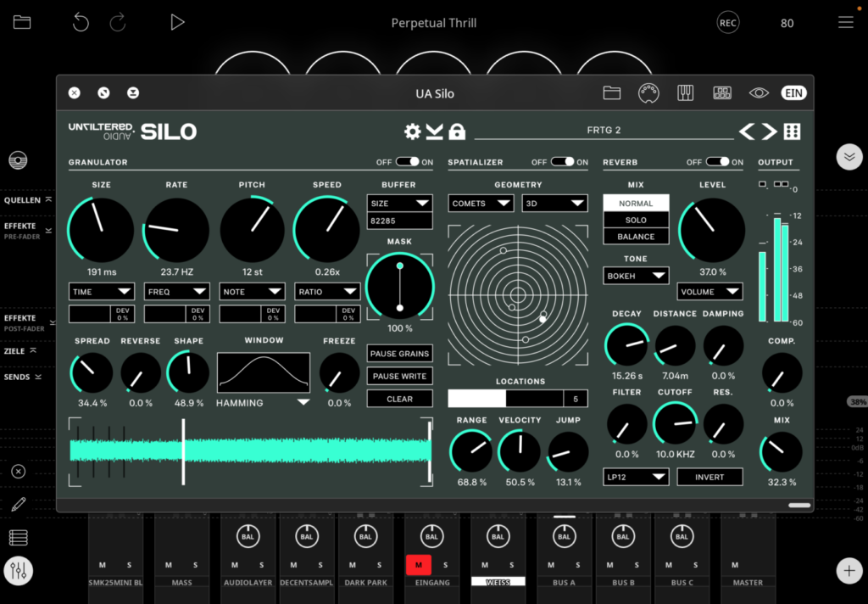Open the piano keyboard icon

[x=686, y=93]
